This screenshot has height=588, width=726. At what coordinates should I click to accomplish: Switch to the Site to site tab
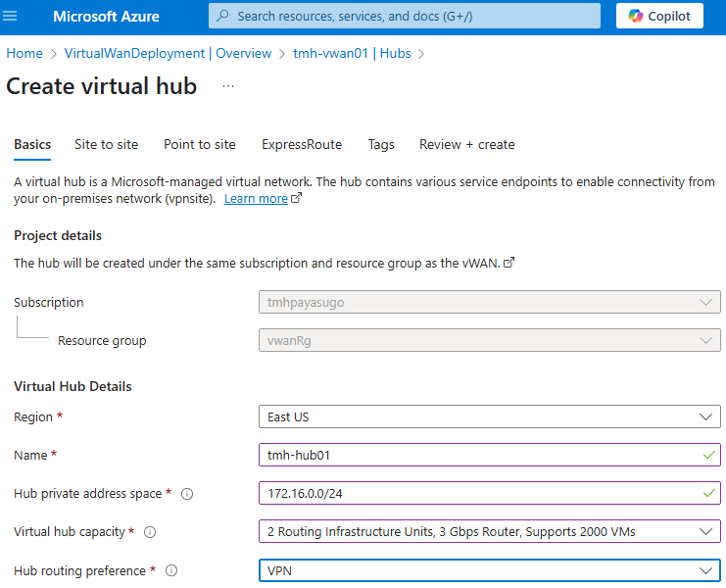[x=107, y=144]
